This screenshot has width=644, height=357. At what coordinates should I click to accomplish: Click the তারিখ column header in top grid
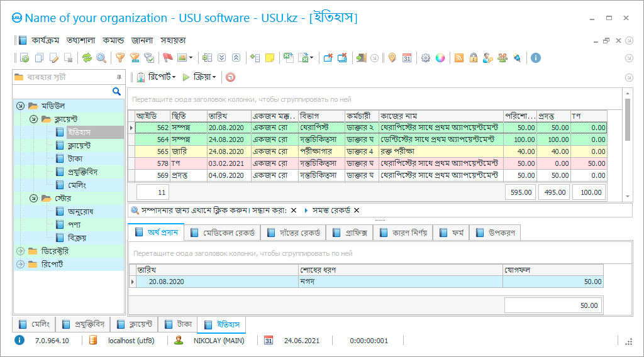(229, 116)
